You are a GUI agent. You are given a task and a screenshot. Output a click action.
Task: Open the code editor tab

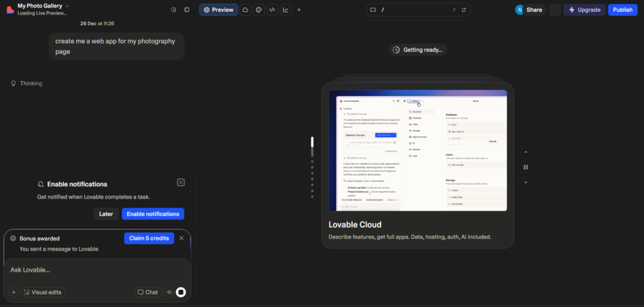tap(272, 9)
